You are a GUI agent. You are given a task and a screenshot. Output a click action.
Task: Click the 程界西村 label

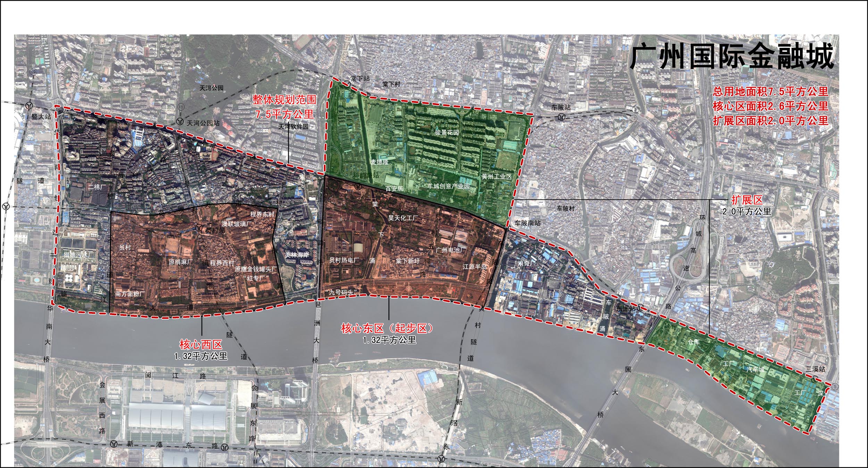(x=222, y=263)
